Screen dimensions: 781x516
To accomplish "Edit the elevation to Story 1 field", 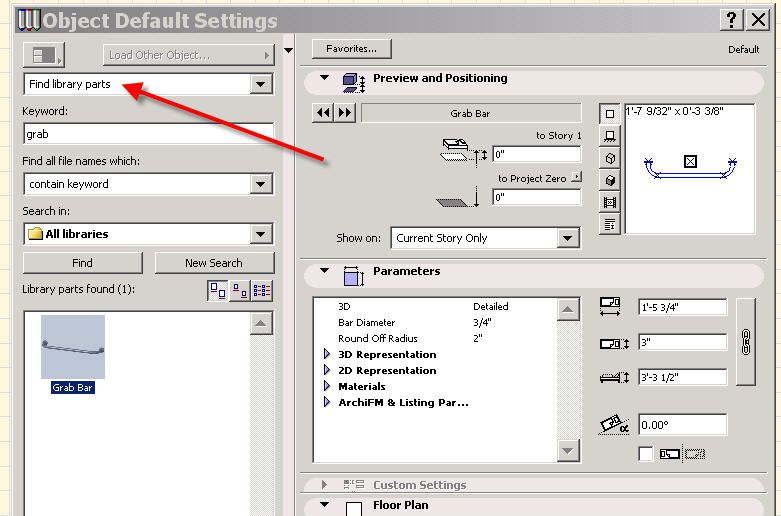I will [536, 154].
